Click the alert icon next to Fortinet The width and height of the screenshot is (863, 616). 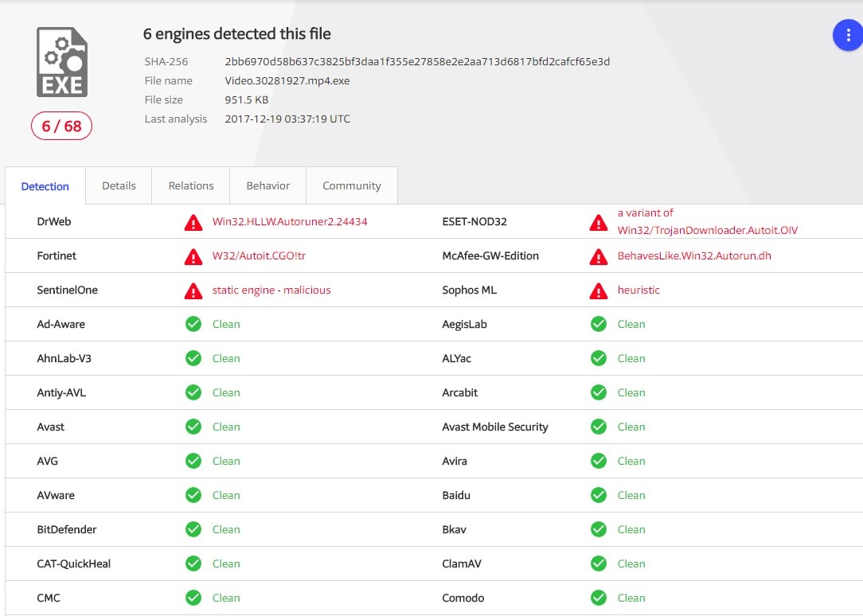coord(193,256)
